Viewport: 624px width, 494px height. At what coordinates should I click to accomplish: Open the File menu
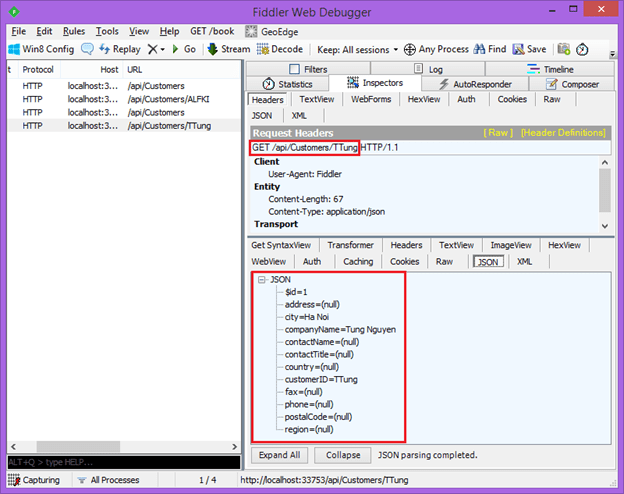coord(18,31)
